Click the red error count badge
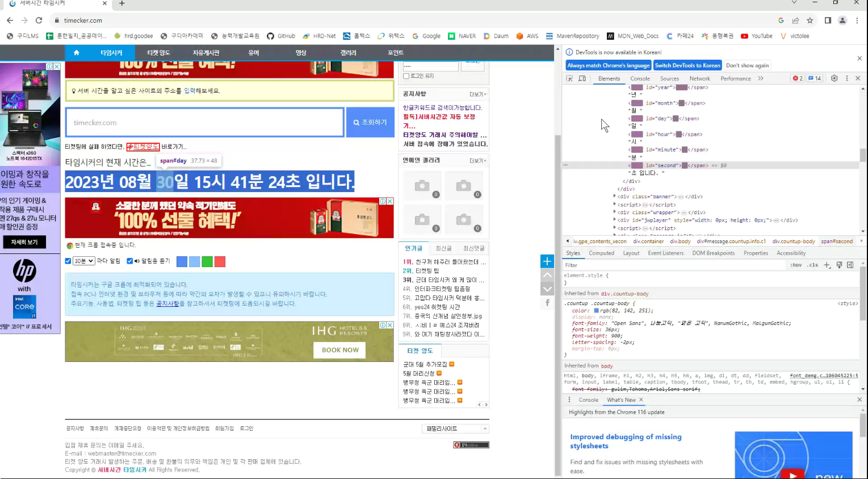The width and height of the screenshot is (868, 479). click(798, 78)
